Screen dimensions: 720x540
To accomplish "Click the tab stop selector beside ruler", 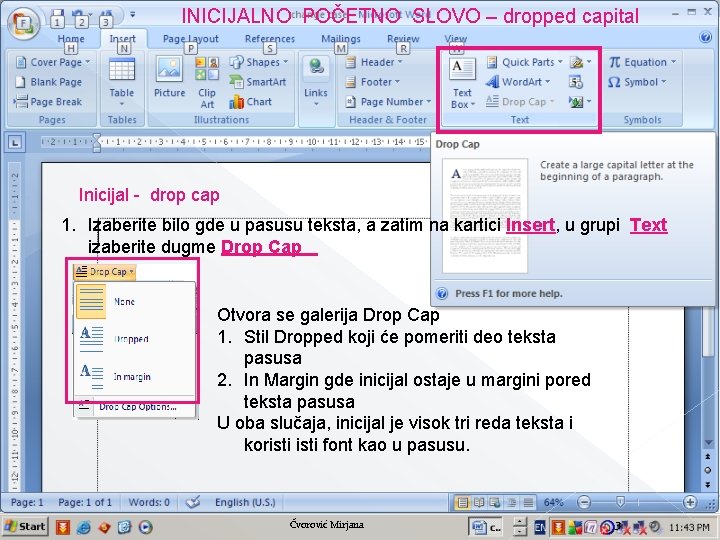I will [x=15, y=143].
